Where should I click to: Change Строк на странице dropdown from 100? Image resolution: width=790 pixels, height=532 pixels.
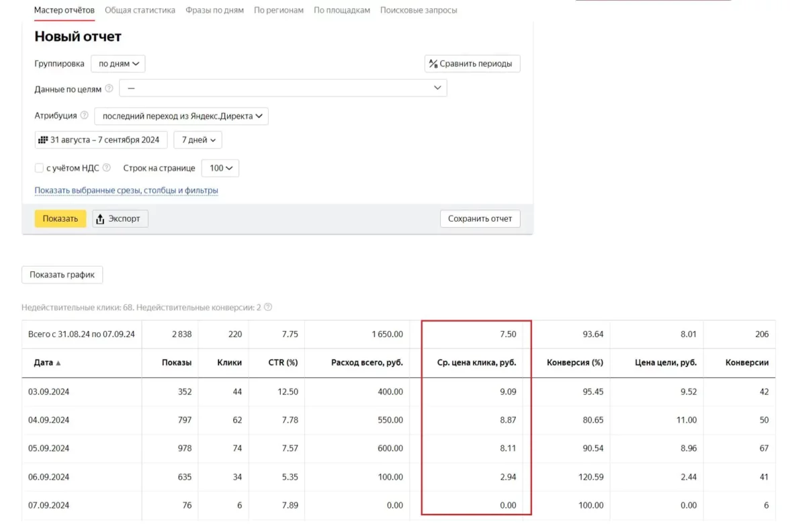pos(220,168)
